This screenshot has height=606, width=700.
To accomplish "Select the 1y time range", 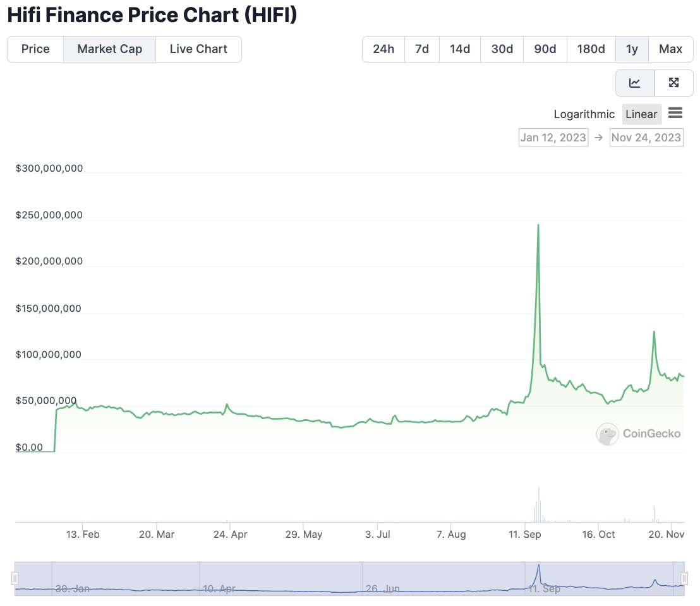I will coord(632,49).
